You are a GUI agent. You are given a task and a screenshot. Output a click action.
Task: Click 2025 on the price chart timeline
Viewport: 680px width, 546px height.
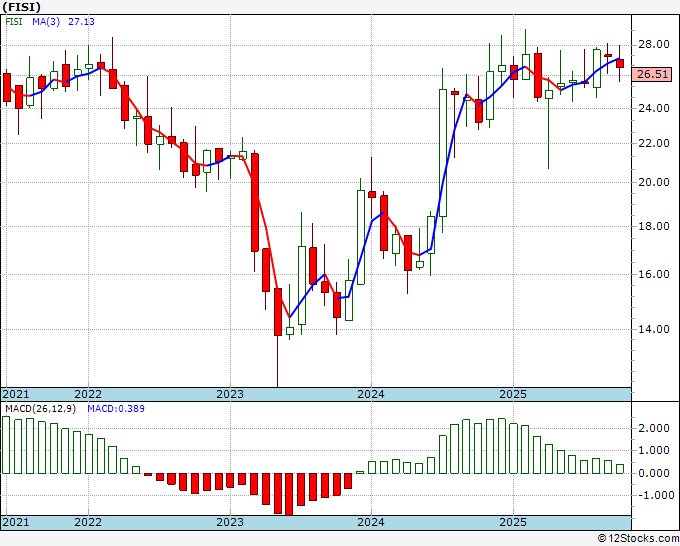pyautogui.click(x=513, y=394)
